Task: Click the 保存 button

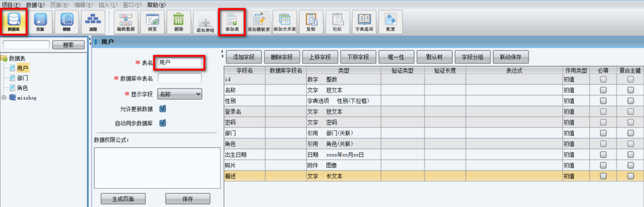Action: (188, 199)
